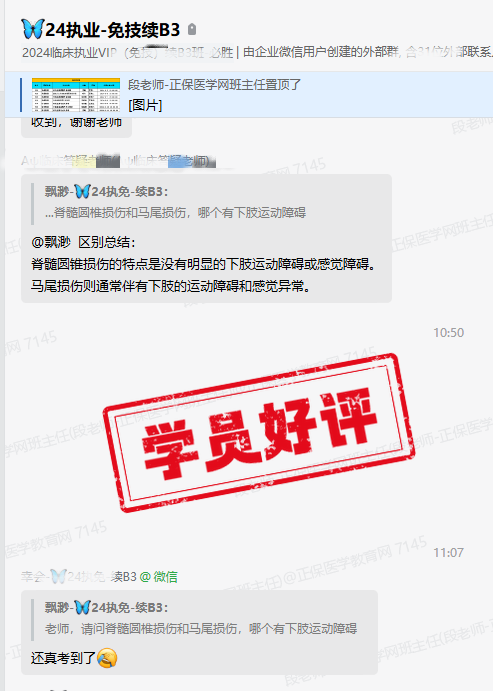Open pinned message from 段老师-正保医学网班主任

point(249,95)
